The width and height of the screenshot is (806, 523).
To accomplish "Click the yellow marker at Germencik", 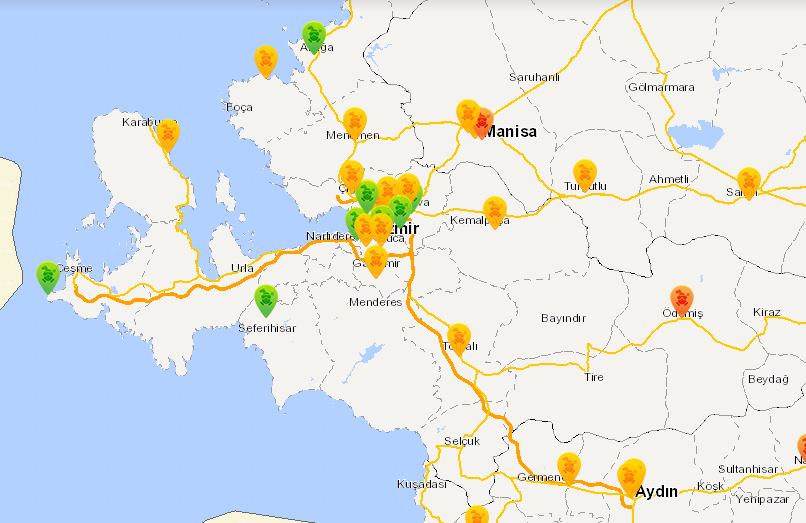I will click(x=569, y=467).
